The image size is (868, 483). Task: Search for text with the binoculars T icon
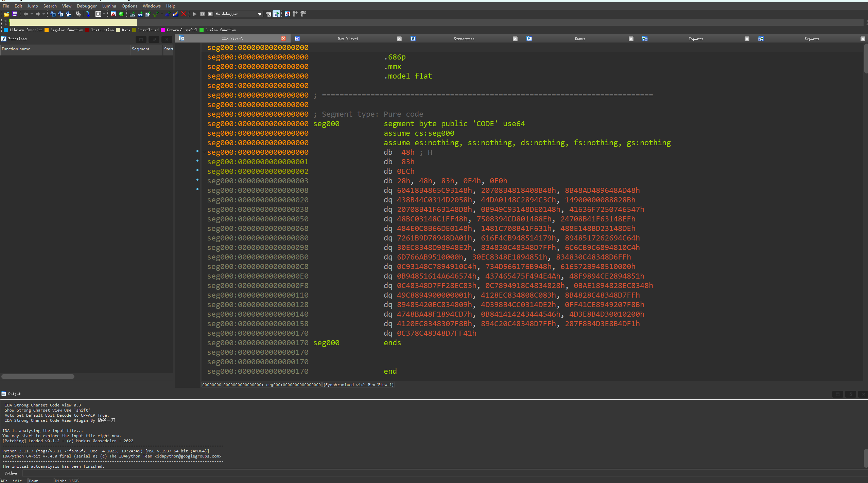coord(61,14)
